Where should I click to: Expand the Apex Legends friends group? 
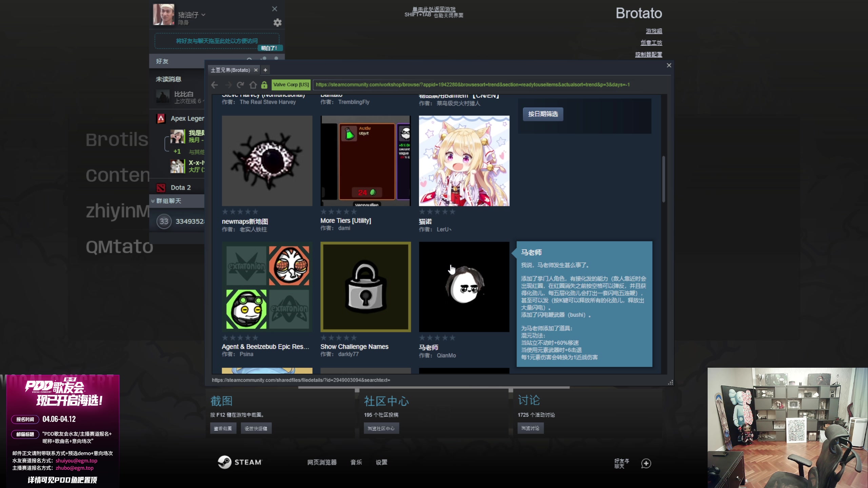187,118
